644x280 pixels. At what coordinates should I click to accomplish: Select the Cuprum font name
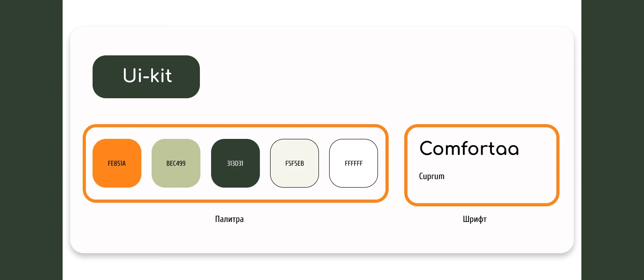click(x=432, y=176)
